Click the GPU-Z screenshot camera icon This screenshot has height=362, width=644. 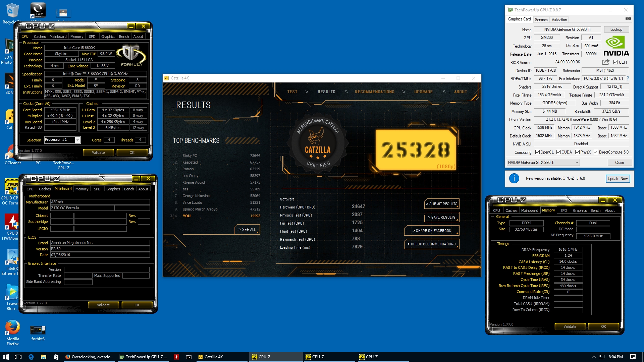(628, 18)
